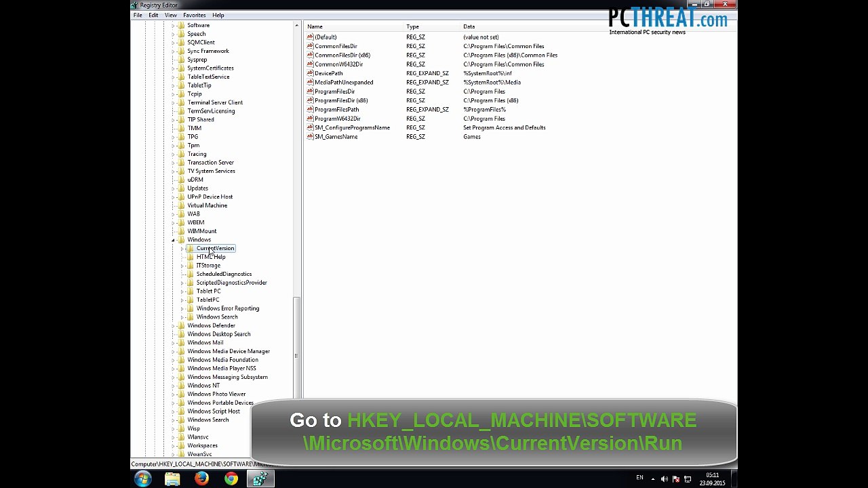868x488 pixels.
Task: Click the taskbar clock
Action: [714, 479]
